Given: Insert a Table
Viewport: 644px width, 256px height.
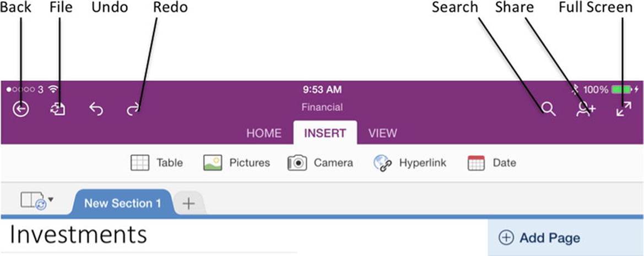Looking at the screenshot, I should 156,163.
